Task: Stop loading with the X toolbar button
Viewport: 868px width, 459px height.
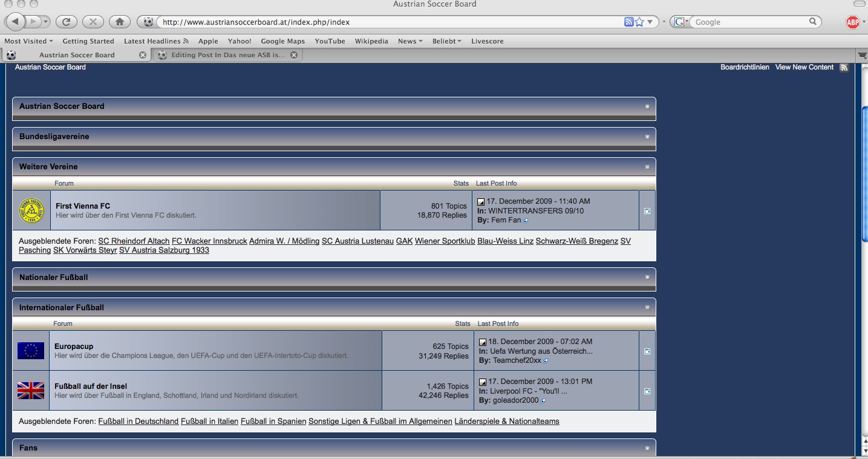Action: point(93,22)
